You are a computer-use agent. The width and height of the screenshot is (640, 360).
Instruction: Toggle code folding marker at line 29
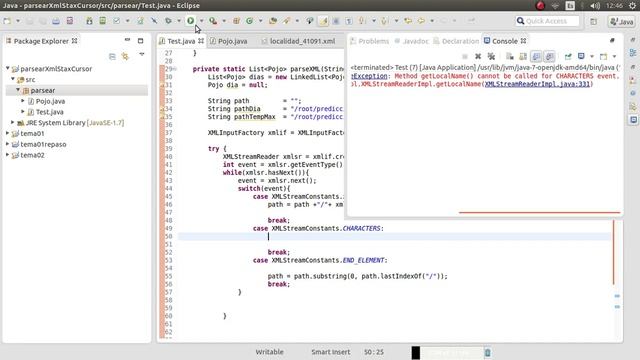pyautogui.click(x=174, y=69)
